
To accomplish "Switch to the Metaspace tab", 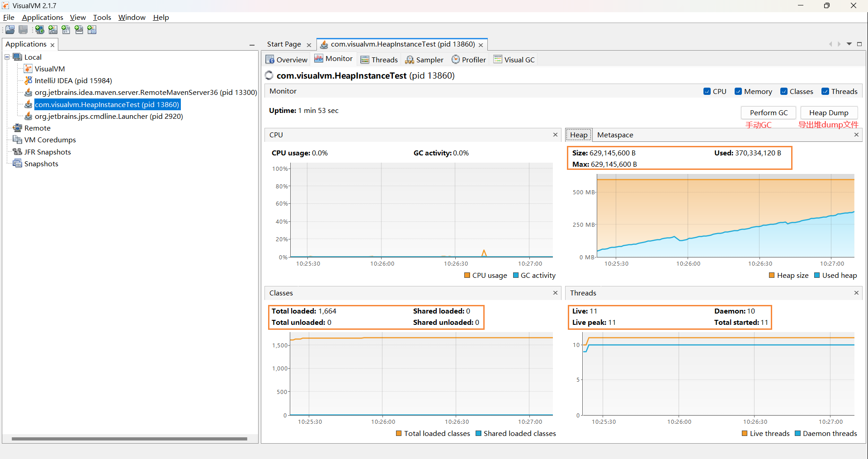I will point(615,135).
